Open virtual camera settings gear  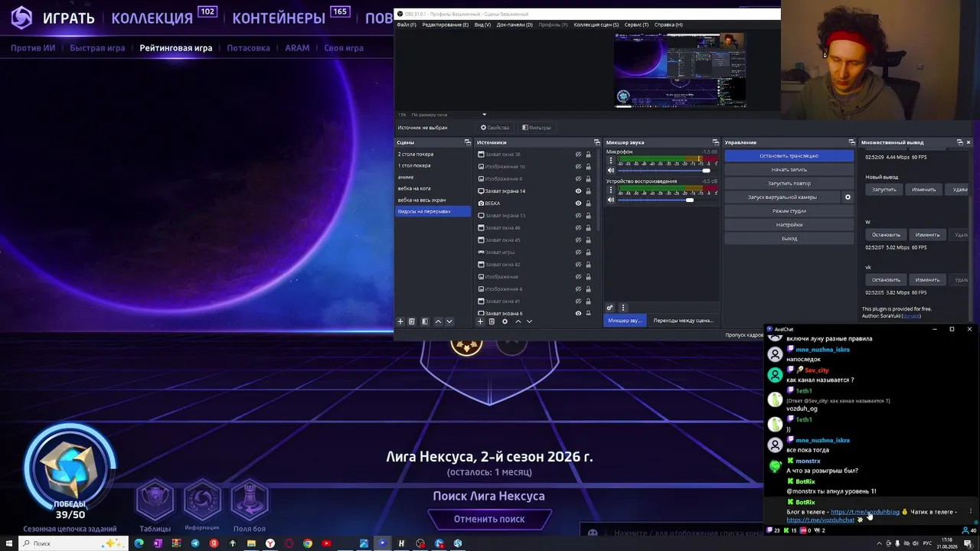[x=848, y=197]
